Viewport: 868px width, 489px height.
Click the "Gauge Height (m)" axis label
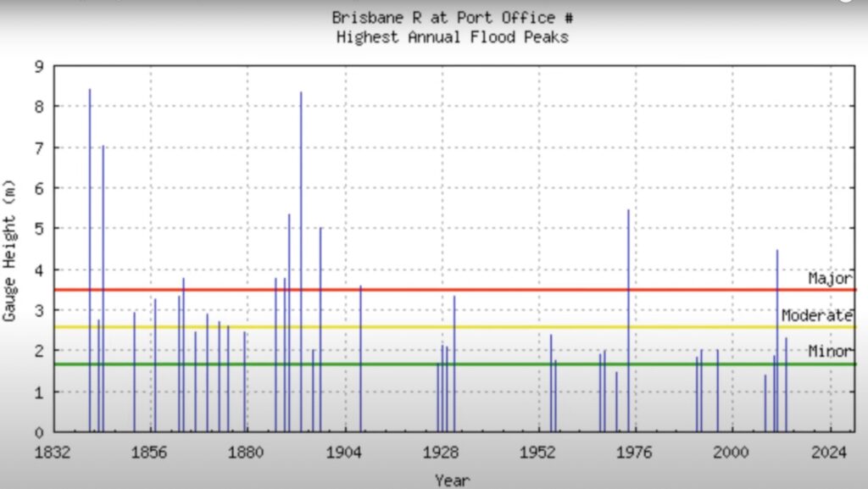tap(8, 251)
